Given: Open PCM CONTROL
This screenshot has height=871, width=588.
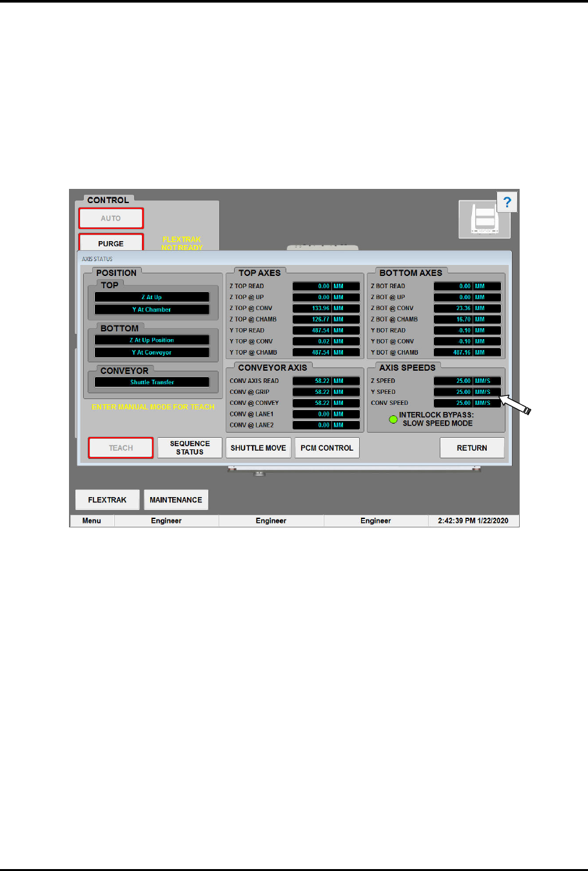Looking at the screenshot, I should [x=327, y=448].
